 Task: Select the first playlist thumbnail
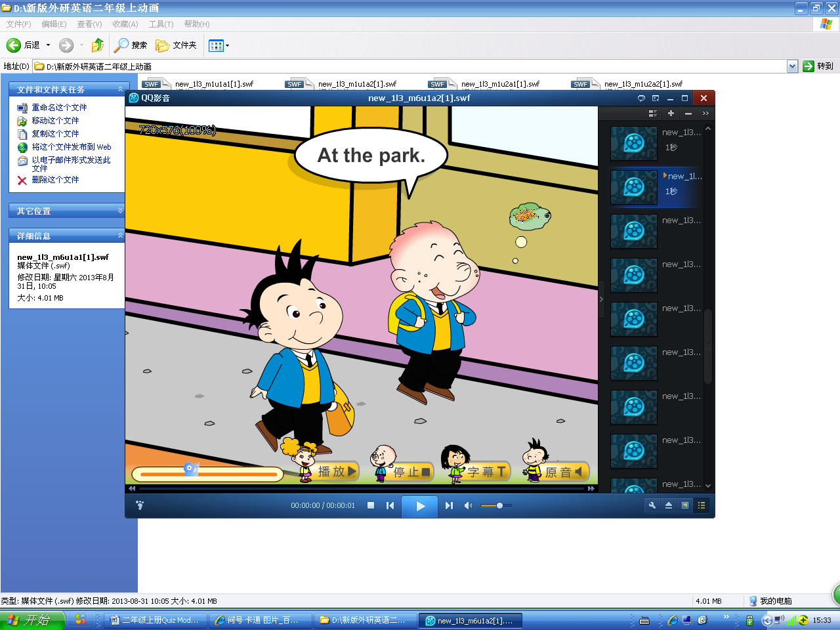click(634, 143)
